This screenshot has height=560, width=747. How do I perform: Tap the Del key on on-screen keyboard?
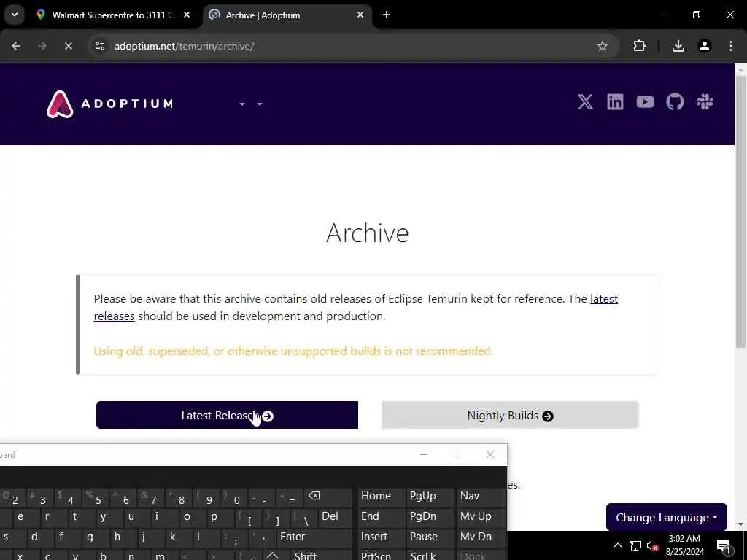click(x=334, y=517)
